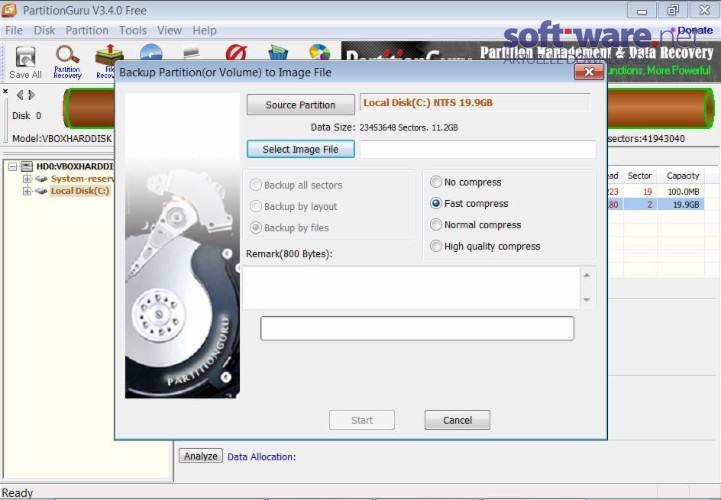The height and width of the screenshot is (500, 721).
Task: Click into the Remark text area
Action: pyautogui.click(x=411, y=287)
